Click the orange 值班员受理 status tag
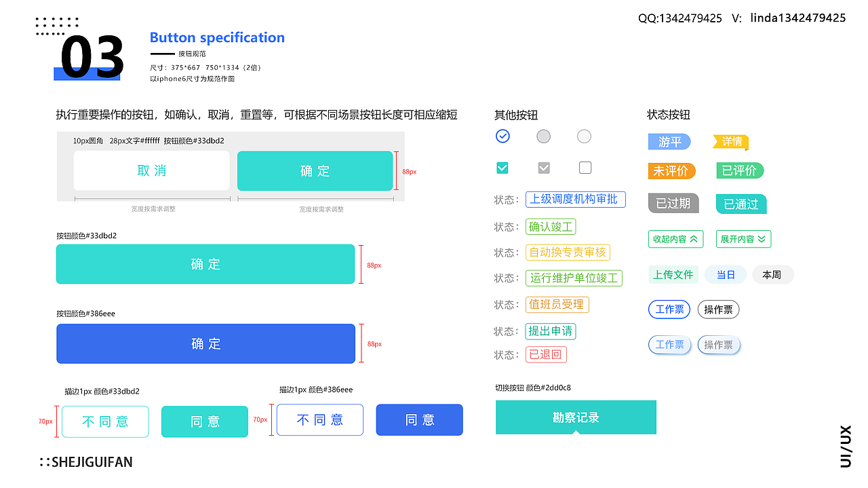This screenshot has width=868, height=488. (557, 305)
